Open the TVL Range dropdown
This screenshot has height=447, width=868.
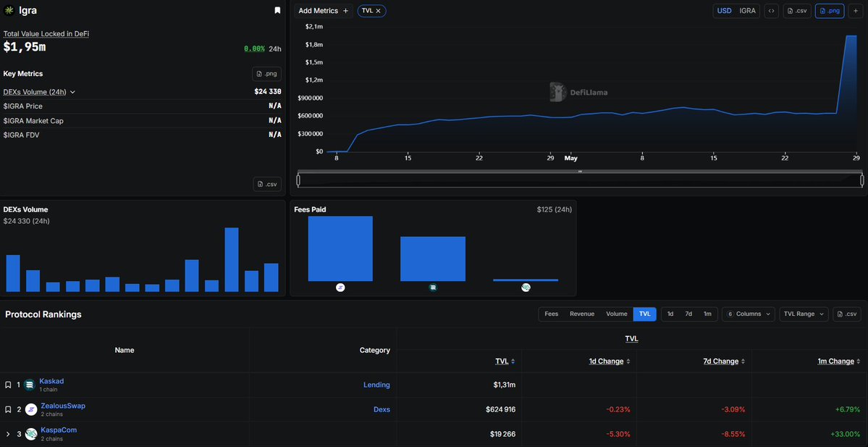click(804, 314)
